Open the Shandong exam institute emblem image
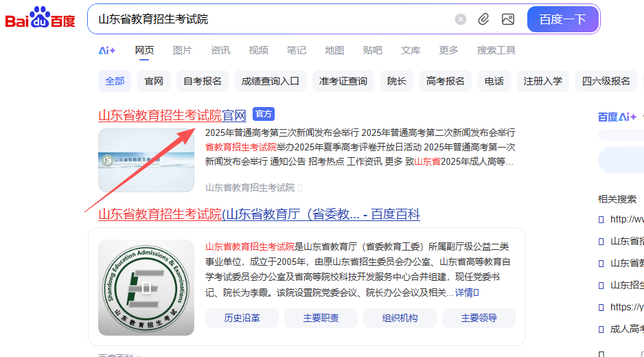 pyautogui.click(x=146, y=287)
